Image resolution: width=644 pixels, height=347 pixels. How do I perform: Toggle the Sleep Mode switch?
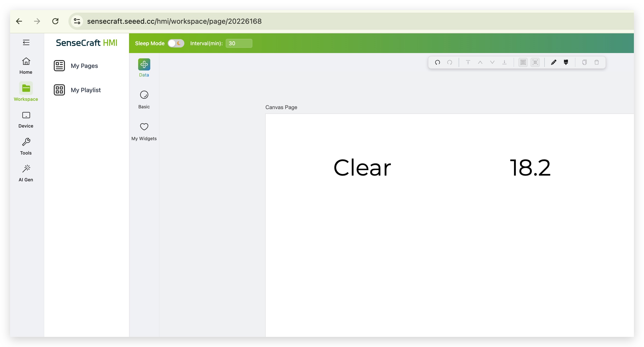pyautogui.click(x=176, y=43)
